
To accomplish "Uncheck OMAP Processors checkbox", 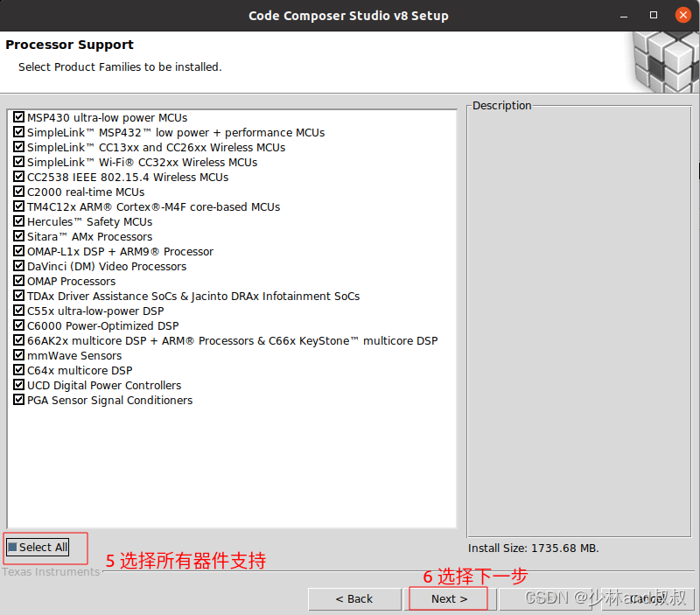I will coord(18,280).
